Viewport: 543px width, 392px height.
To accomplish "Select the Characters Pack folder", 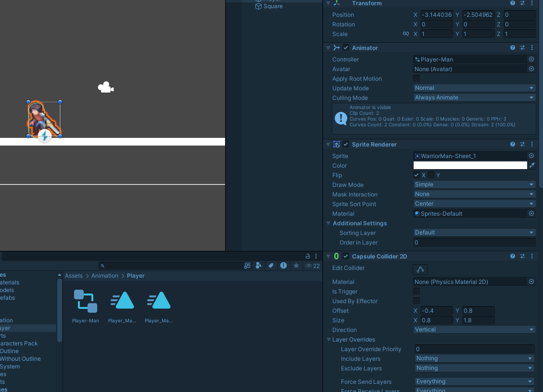I will tap(19, 343).
